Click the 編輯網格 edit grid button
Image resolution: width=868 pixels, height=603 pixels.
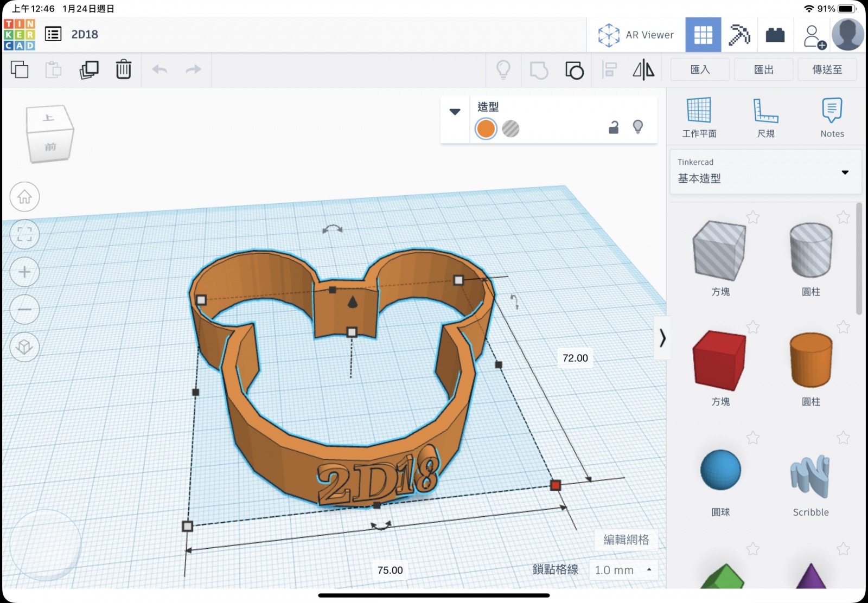pos(626,540)
